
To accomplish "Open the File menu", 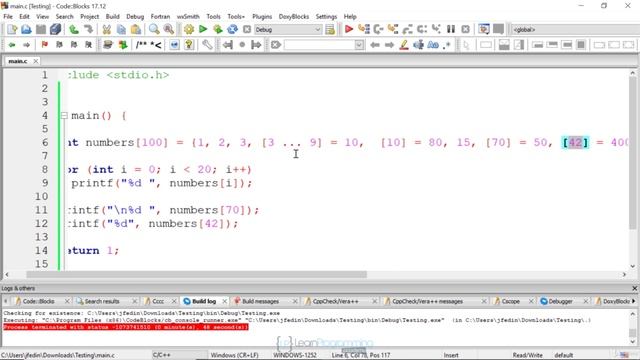I will click(8, 17).
